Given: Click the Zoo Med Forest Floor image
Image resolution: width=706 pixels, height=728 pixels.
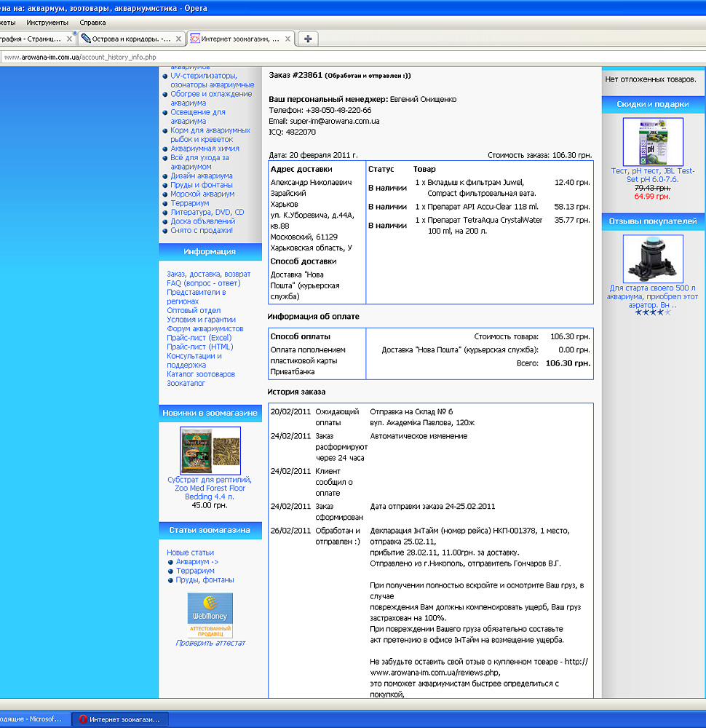Looking at the screenshot, I should pos(210,451).
